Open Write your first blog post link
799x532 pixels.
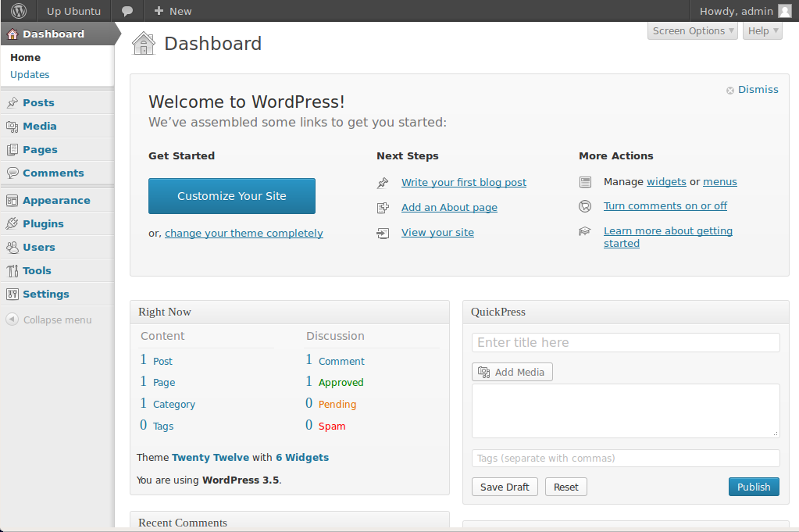[x=464, y=183]
